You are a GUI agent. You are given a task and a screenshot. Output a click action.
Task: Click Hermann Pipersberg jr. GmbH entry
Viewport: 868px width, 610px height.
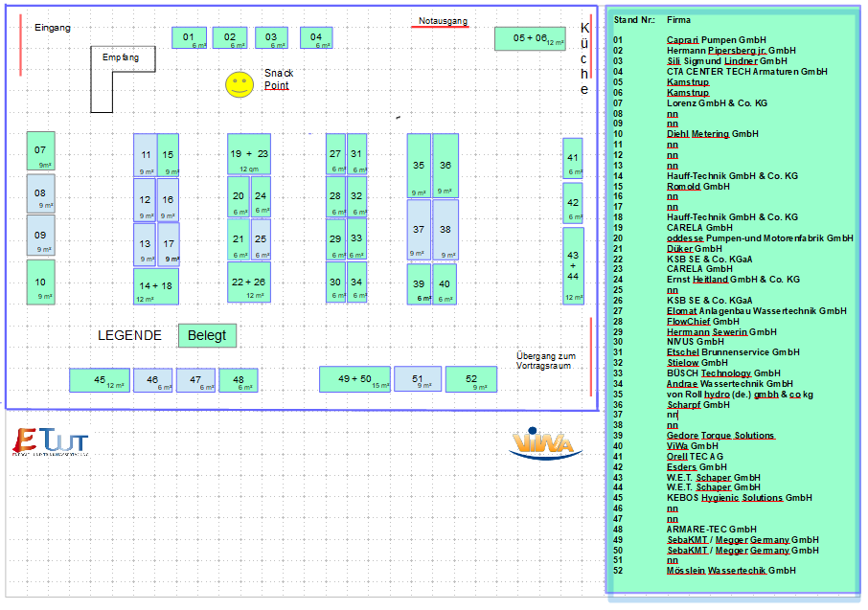tap(731, 51)
